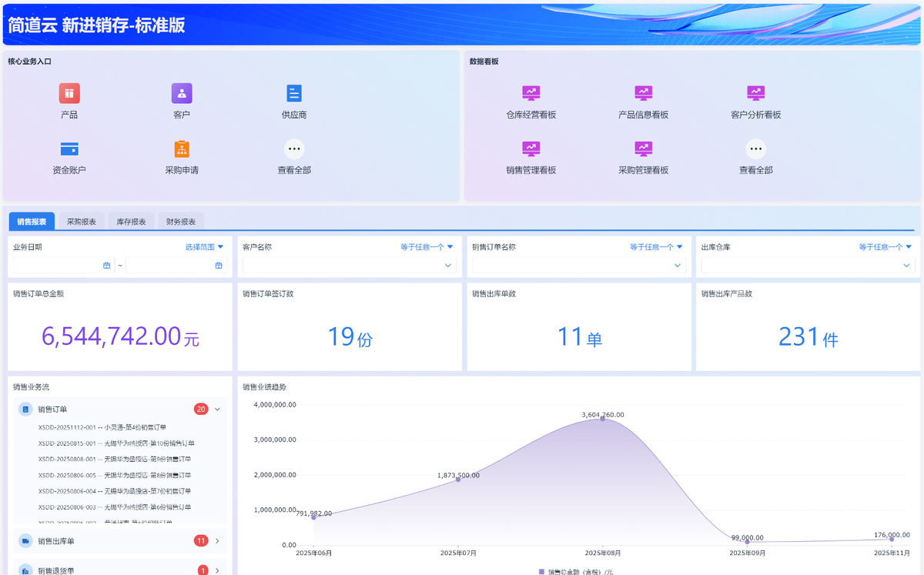Click the 2025年08月 chart data point
The width and height of the screenshot is (924, 575).
(603, 419)
